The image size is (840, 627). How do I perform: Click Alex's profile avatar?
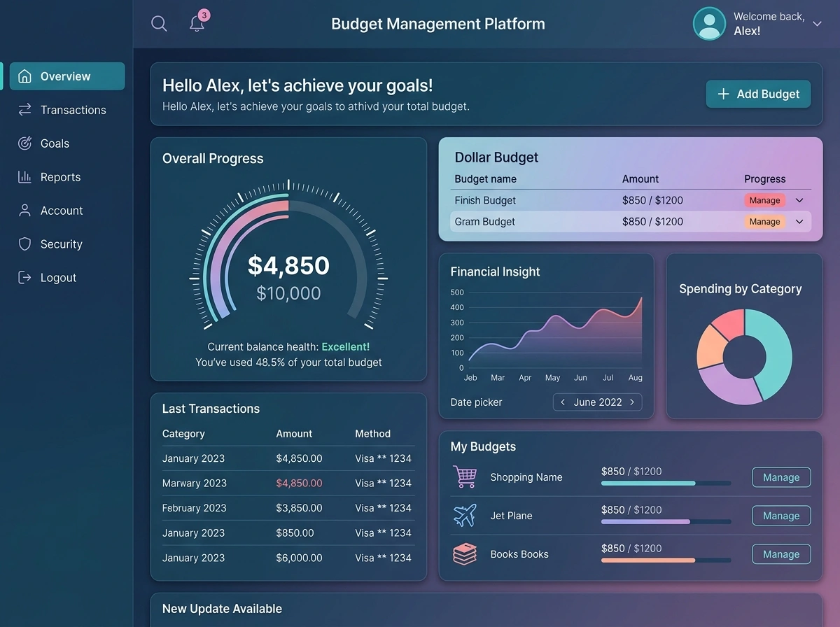coord(709,24)
